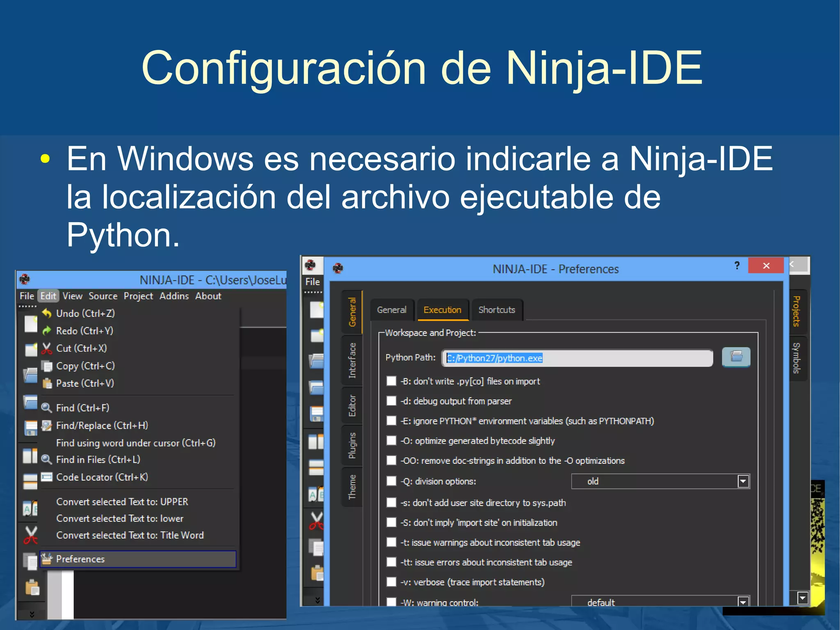Open the Project menu
Screen dimensions: 840x630
[x=138, y=296]
